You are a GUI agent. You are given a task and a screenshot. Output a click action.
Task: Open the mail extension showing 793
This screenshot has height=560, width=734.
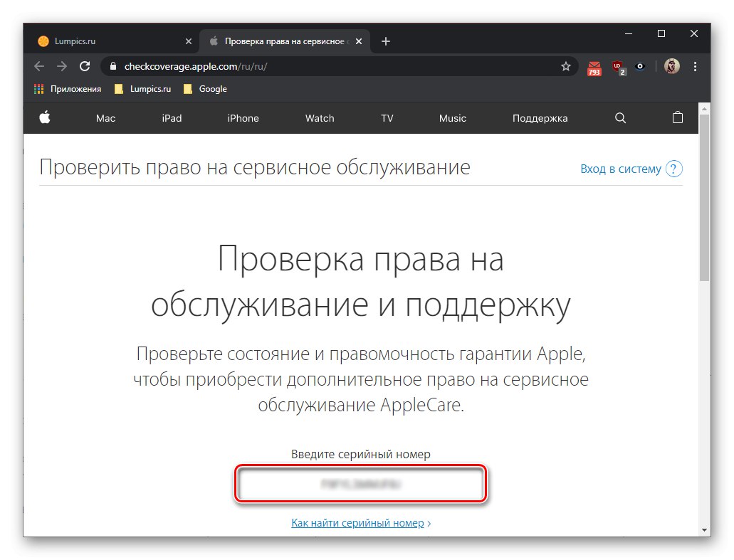(x=594, y=68)
